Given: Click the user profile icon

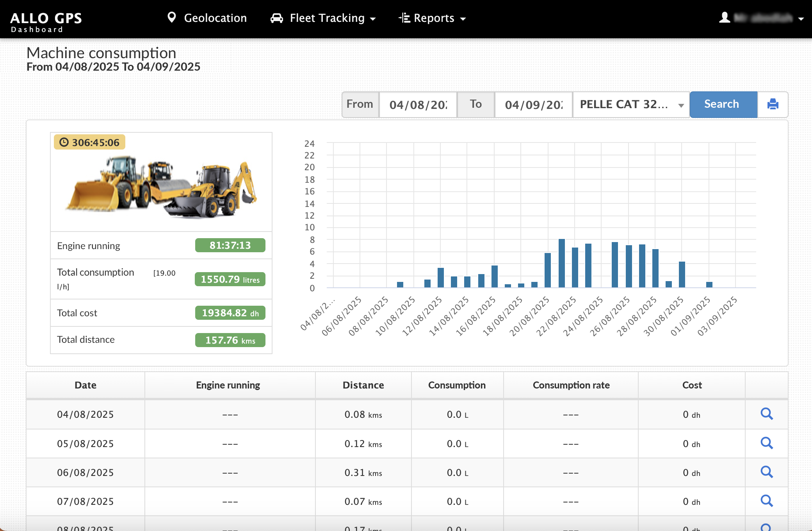Looking at the screenshot, I should click(725, 18).
